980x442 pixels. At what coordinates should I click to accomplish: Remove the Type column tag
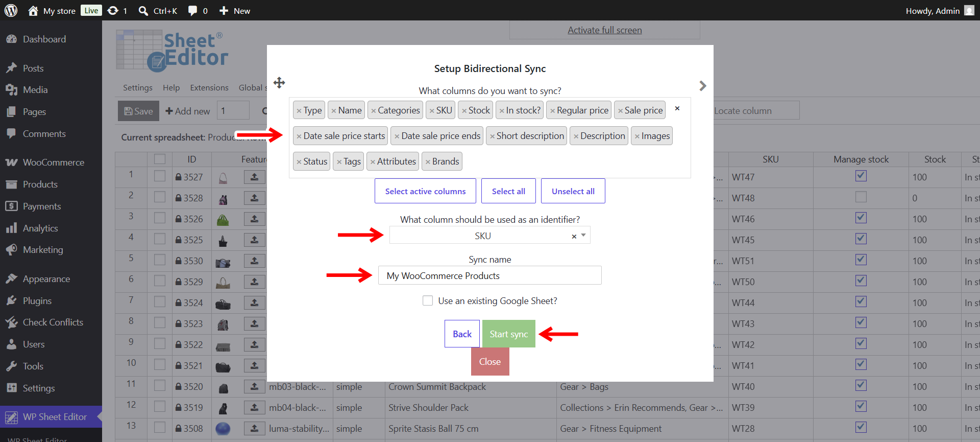[x=299, y=111]
